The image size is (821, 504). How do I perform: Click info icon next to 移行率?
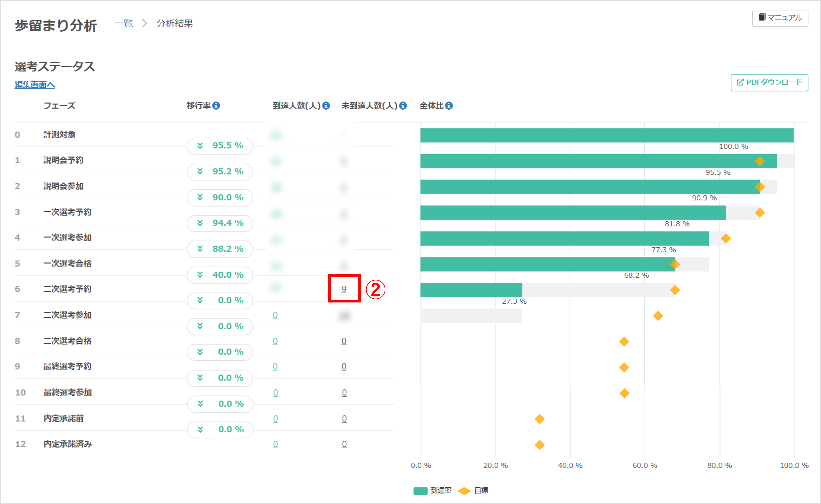(x=216, y=106)
